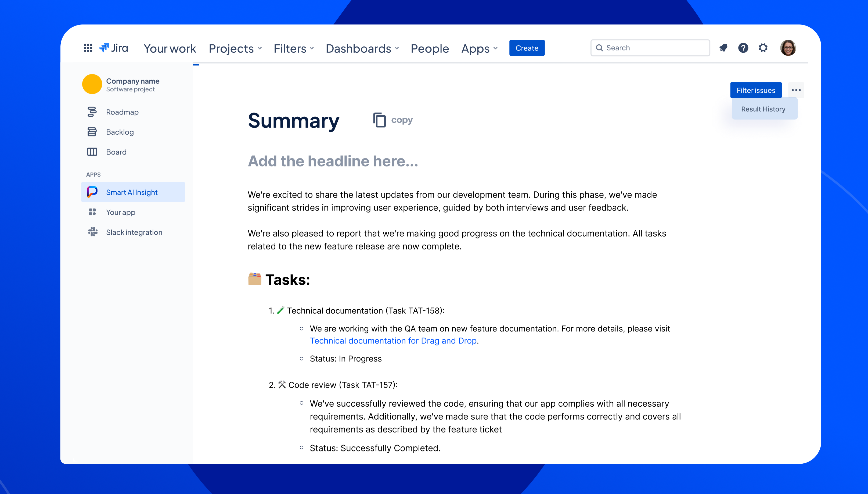Expand the Apps dropdown menu
868x494 pixels.
click(x=480, y=49)
